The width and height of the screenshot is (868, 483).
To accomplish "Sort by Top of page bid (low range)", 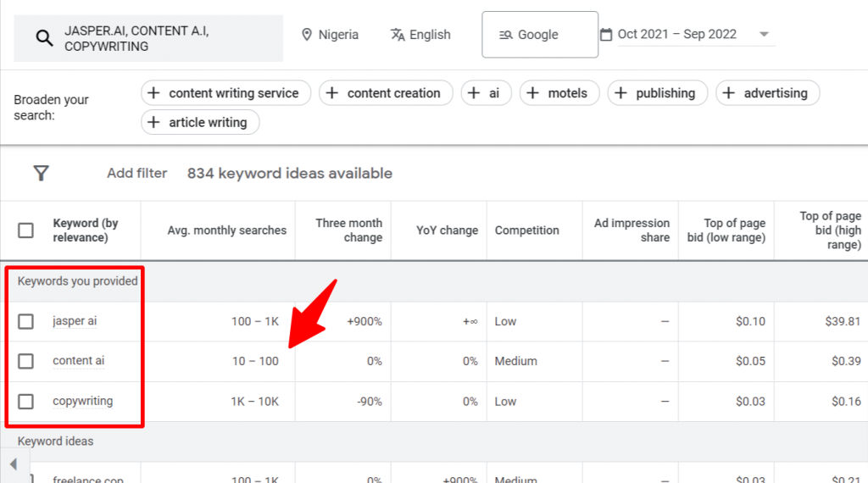I will tap(726, 230).
